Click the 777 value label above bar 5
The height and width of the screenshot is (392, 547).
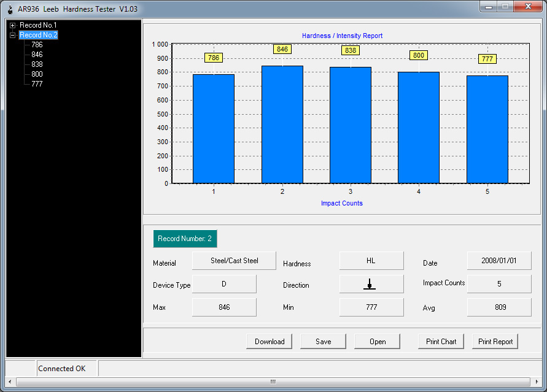click(x=487, y=59)
